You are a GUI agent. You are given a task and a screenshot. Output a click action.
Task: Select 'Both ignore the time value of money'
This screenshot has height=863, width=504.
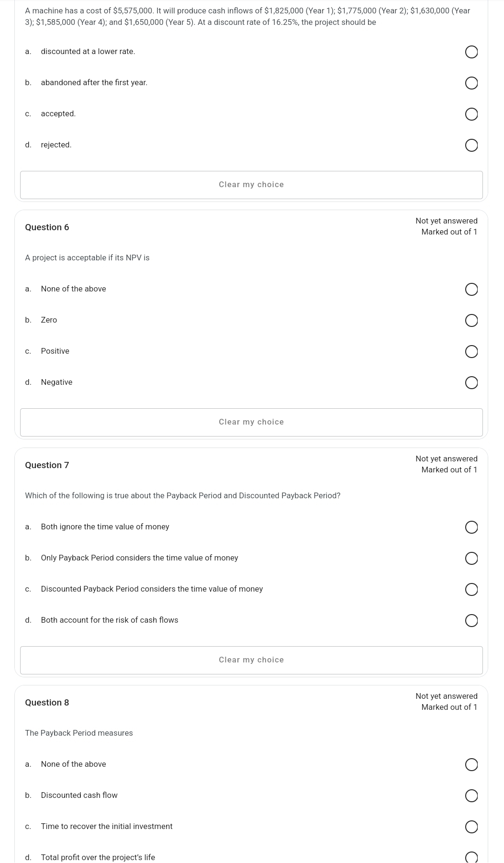tap(471, 527)
